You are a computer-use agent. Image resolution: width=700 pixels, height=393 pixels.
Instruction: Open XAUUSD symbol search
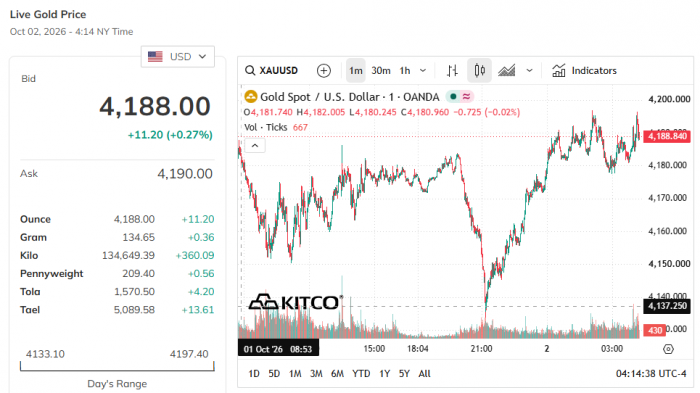271,71
